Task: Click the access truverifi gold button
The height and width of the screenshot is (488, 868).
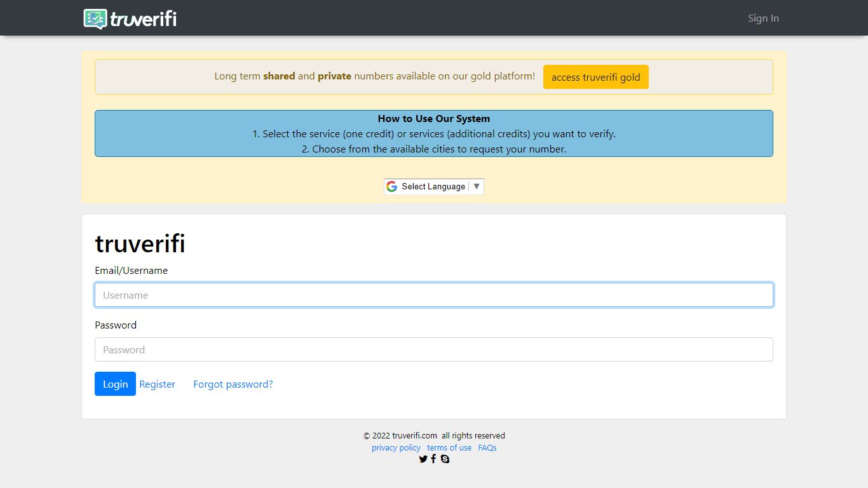Action: [x=596, y=77]
